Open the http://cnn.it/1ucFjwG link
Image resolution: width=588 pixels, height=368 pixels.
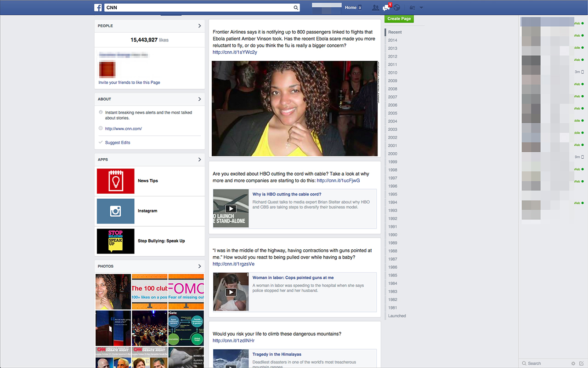tap(339, 181)
